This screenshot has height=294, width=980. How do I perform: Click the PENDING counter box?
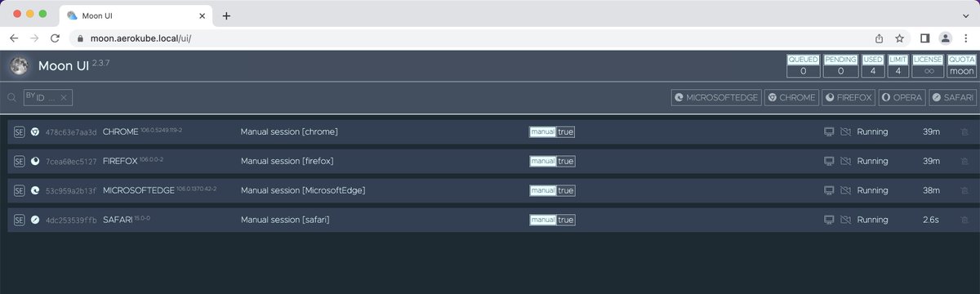coord(840,66)
